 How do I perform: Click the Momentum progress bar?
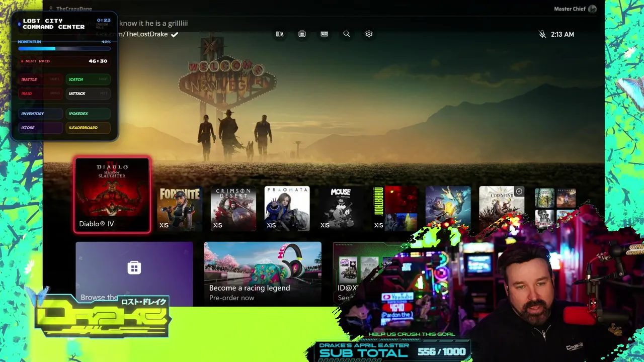point(64,49)
